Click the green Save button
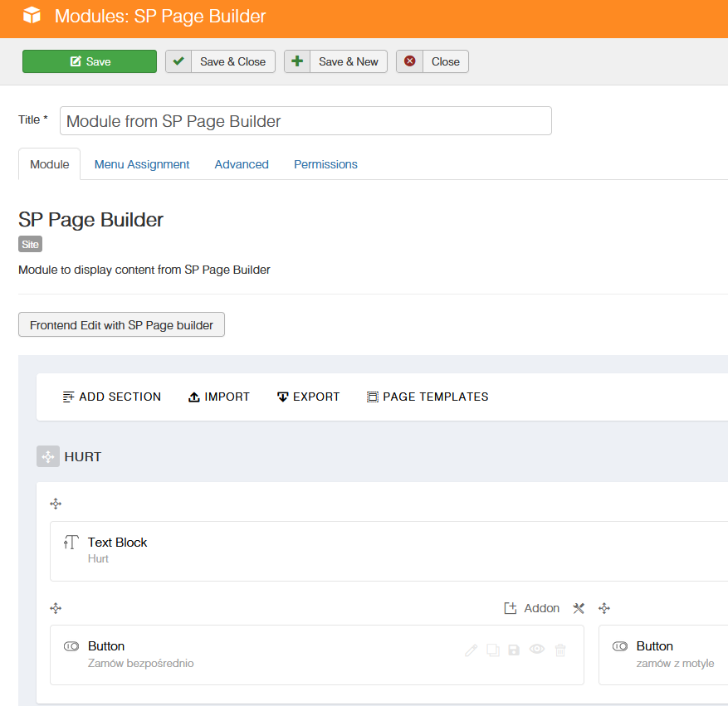The image size is (728, 706). [x=90, y=61]
